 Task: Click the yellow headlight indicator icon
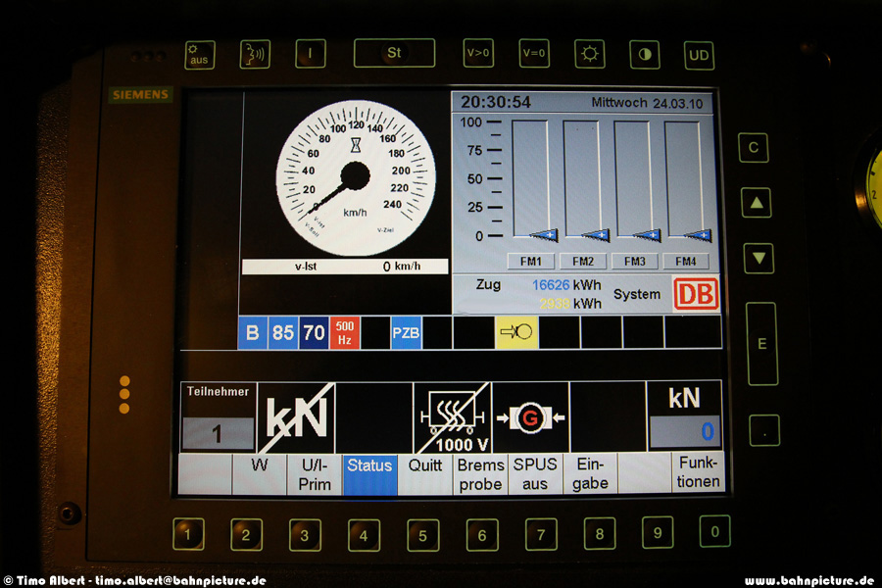click(x=515, y=332)
